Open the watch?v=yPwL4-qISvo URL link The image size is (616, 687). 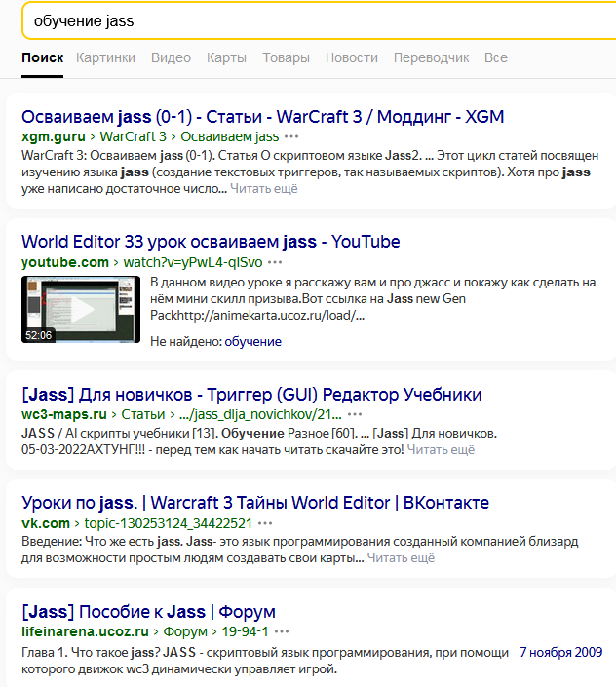[193, 262]
